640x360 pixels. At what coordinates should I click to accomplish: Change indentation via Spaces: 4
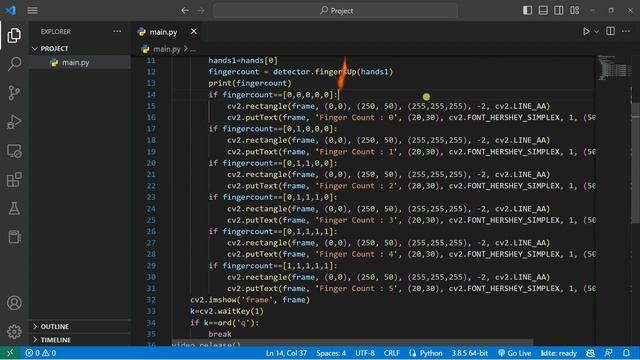tap(331, 353)
